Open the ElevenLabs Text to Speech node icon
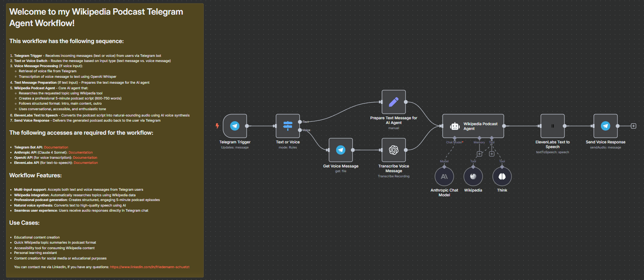The width and height of the screenshot is (644, 280). (x=553, y=126)
